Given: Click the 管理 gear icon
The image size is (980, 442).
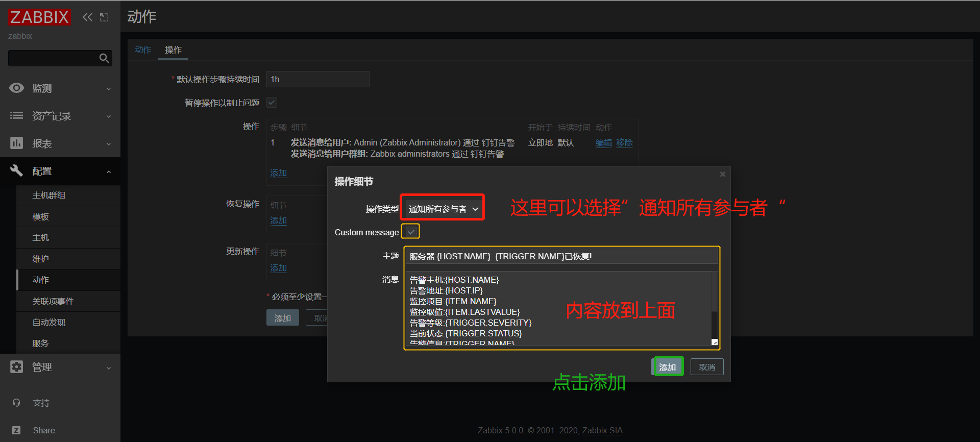Looking at the screenshot, I should tap(16, 367).
